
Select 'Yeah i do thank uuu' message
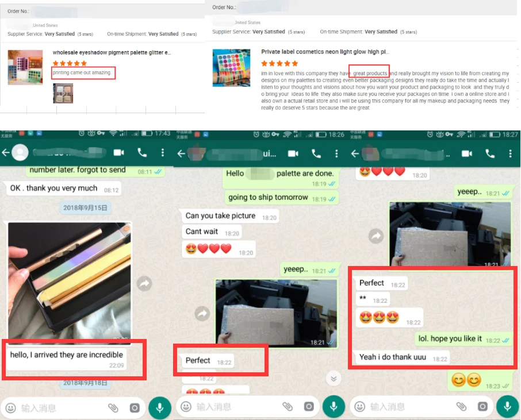pyautogui.click(x=403, y=357)
